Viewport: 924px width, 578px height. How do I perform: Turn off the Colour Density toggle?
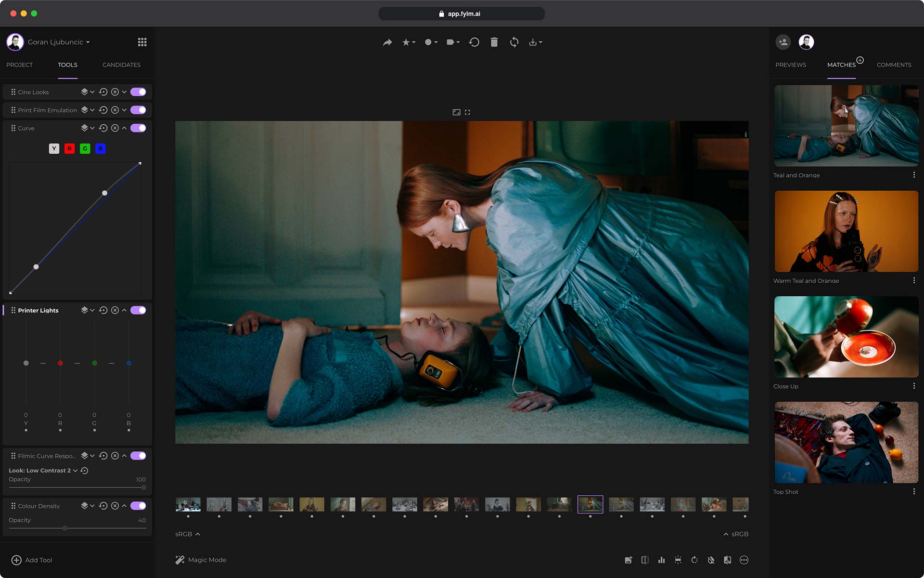tap(138, 506)
